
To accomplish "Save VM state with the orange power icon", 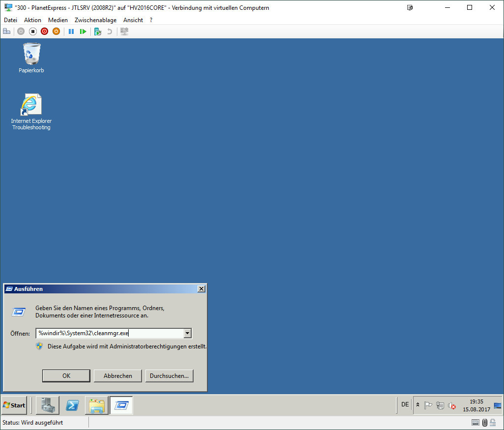I will (x=56, y=31).
